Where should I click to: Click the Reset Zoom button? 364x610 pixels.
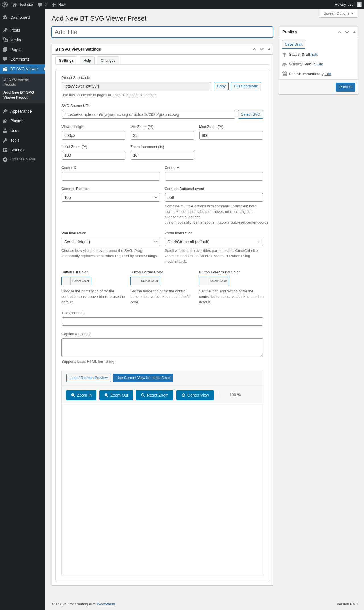(x=155, y=395)
